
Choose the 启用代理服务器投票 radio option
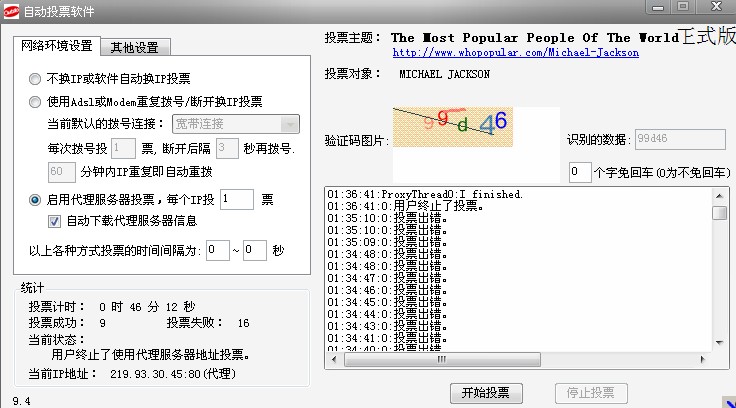click(36, 200)
